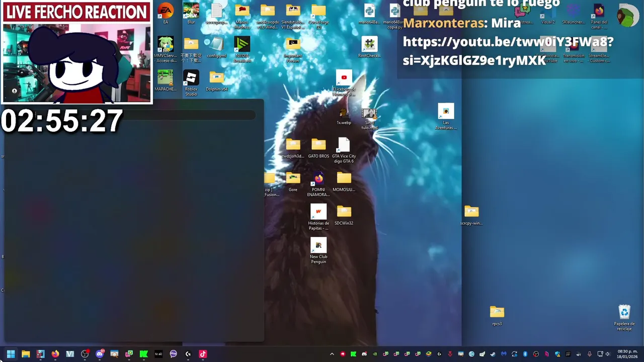Launch the Blur game shortcut
Image resolution: width=644 pixels, height=362 pixels.
point(191,14)
